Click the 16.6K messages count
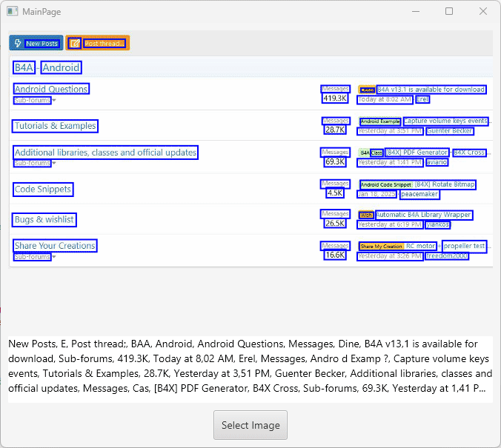This screenshot has width=501, height=448. 335,255
